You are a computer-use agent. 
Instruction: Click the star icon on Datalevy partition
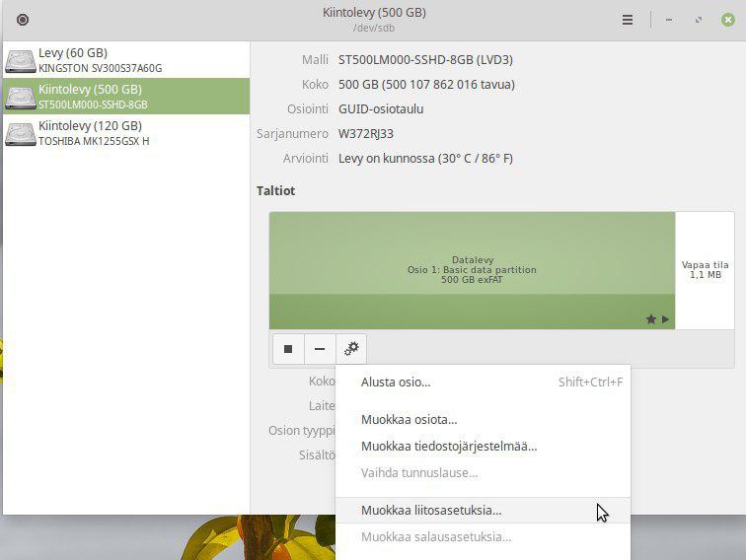click(x=650, y=319)
